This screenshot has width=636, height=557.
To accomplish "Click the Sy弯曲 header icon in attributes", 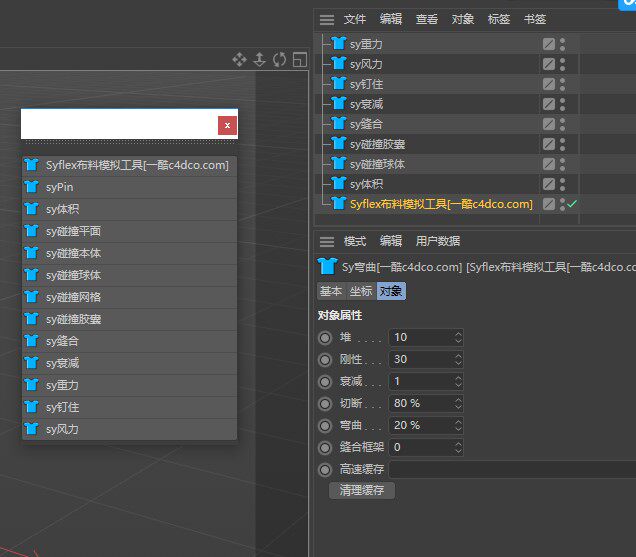I will [327, 266].
